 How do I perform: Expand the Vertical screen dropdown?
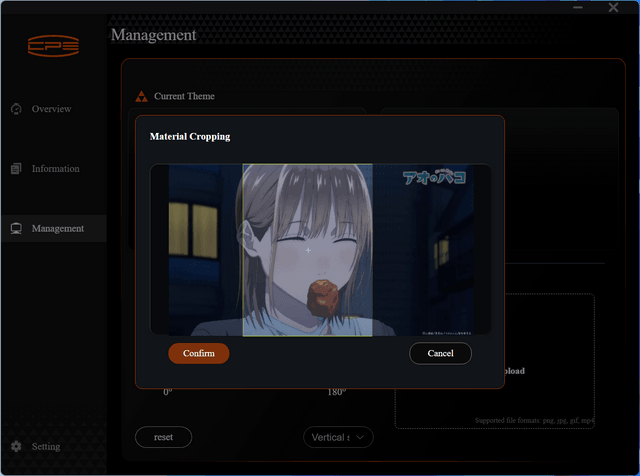[x=338, y=437]
